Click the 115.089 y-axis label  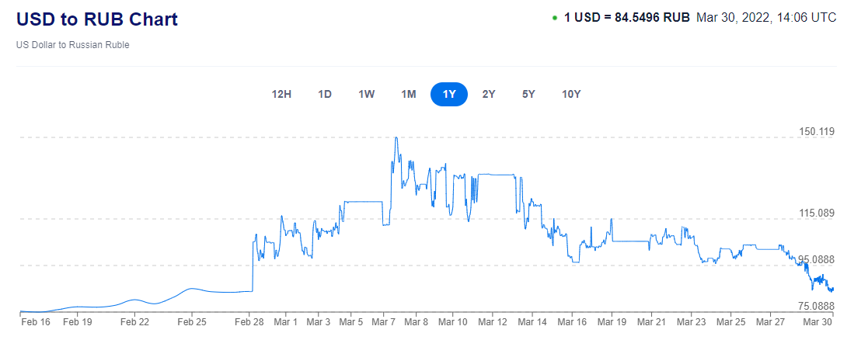tap(817, 213)
